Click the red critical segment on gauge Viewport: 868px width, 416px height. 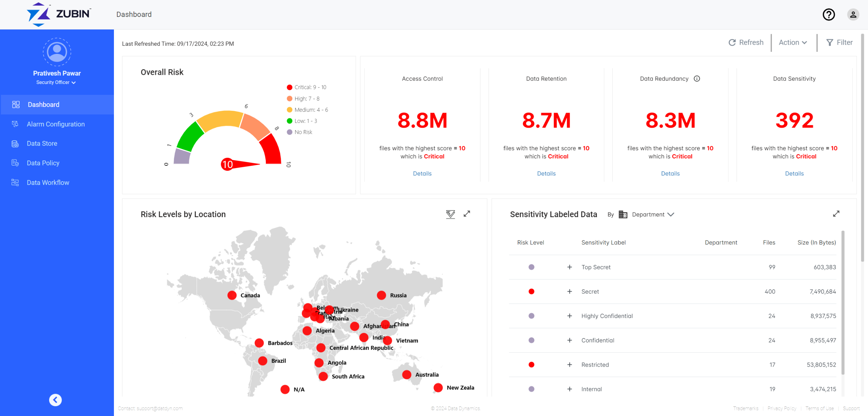point(272,150)
